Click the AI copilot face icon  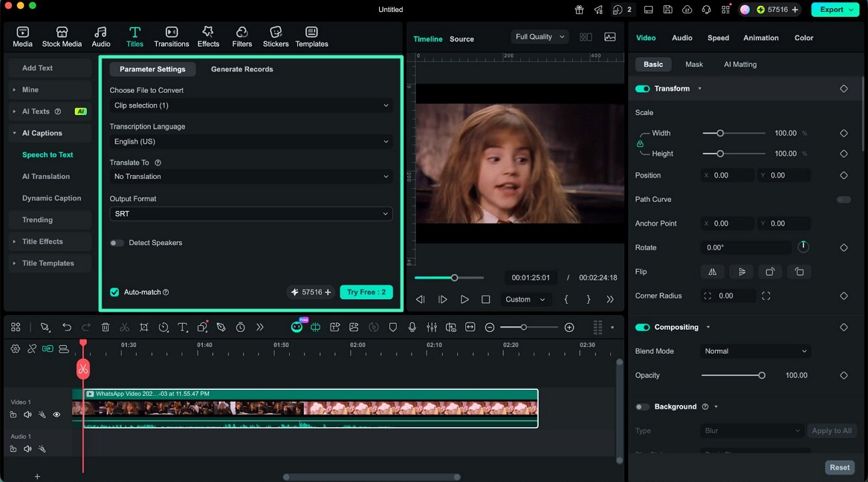point(297,327)
